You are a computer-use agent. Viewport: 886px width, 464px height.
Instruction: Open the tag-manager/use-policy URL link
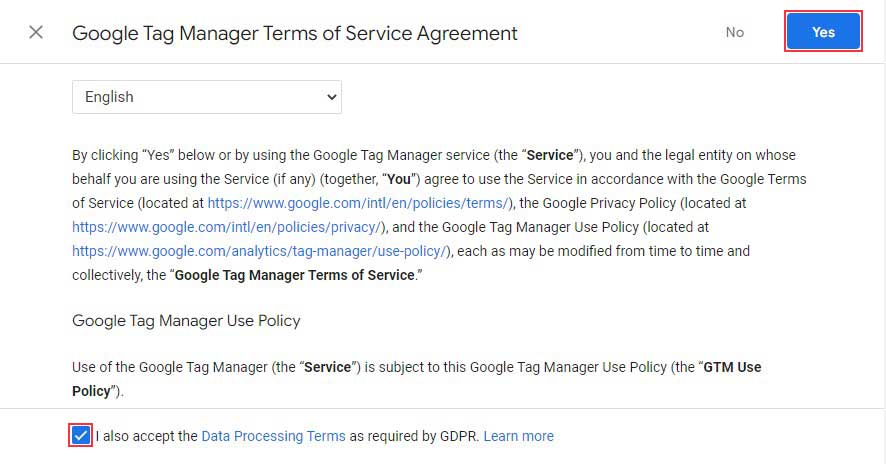point(261,251)
